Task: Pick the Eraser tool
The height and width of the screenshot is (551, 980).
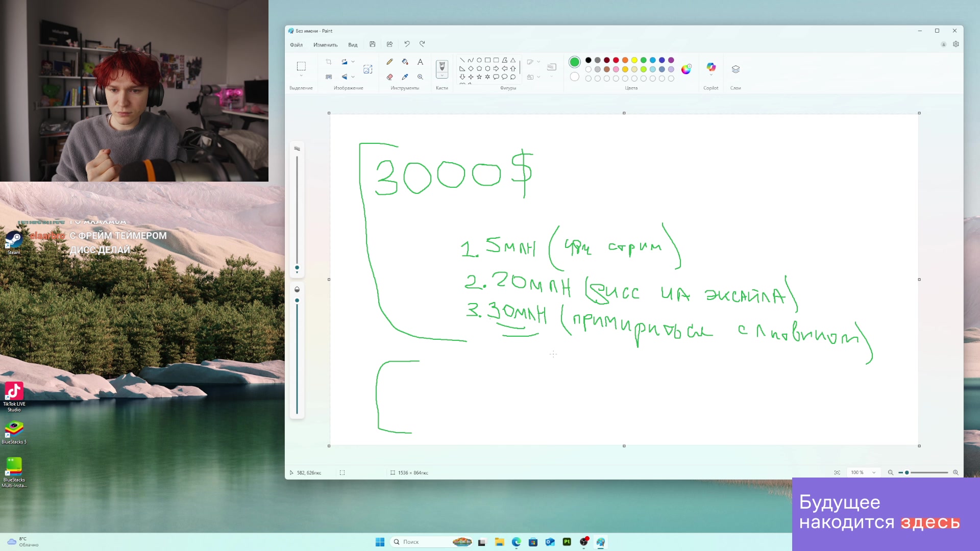Action: coord(389,77)
